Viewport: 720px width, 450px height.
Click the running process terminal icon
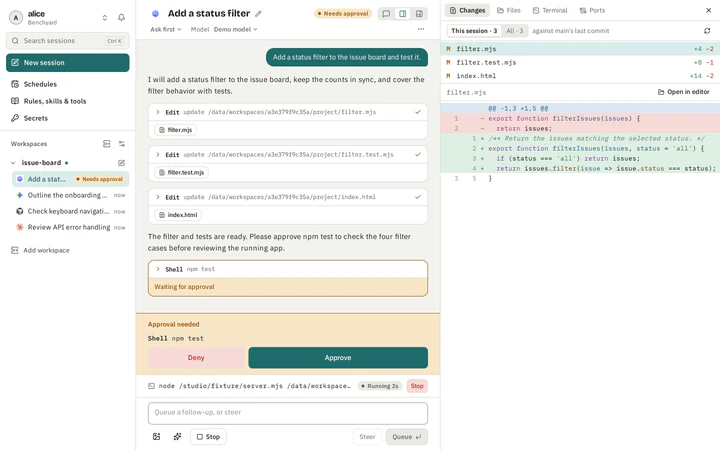click(152, 386)
